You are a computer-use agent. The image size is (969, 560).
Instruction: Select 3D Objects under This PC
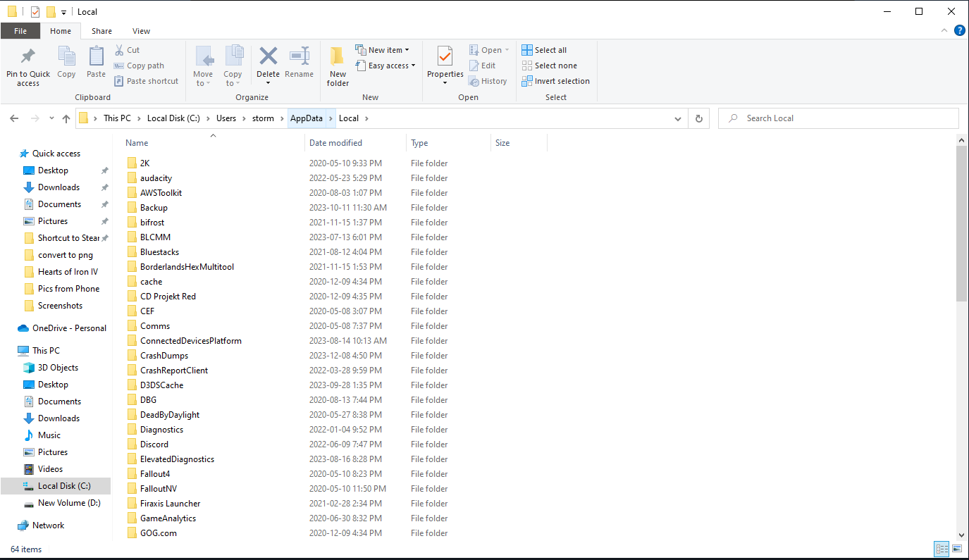tap(58, 368)
